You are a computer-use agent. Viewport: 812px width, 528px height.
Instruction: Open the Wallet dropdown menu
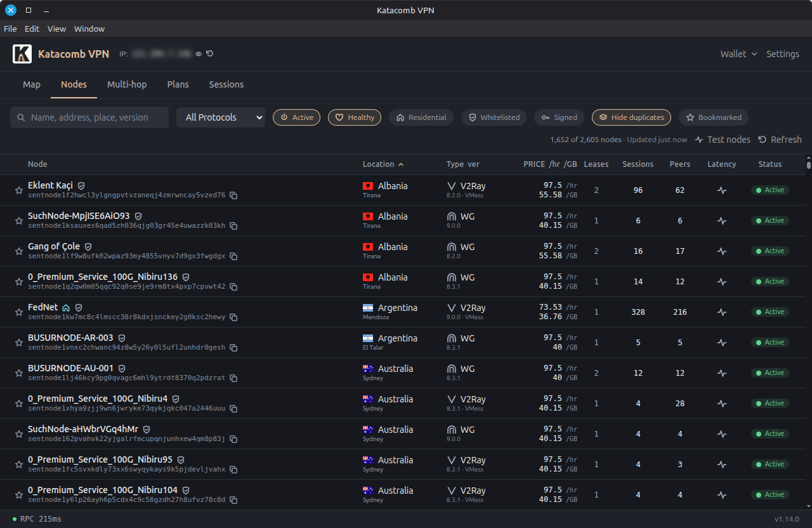pyautogui.click(x=738, y=54)
